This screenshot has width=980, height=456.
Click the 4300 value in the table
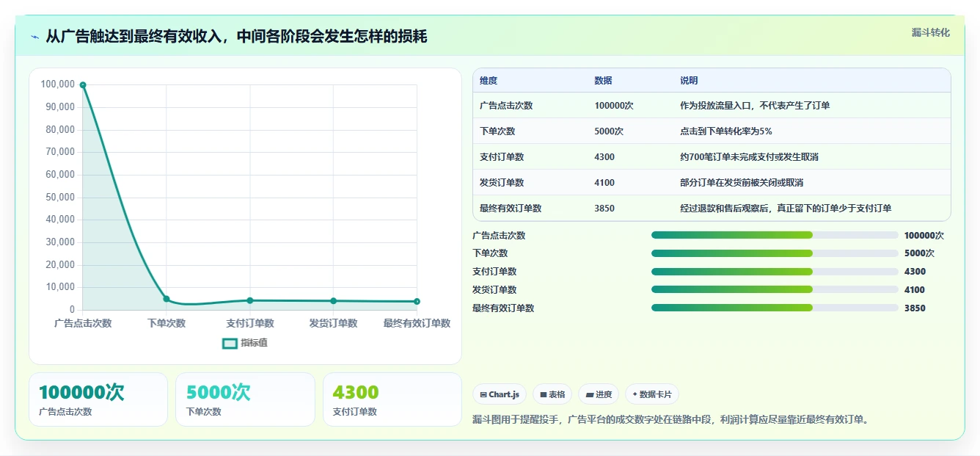(604, 157)
